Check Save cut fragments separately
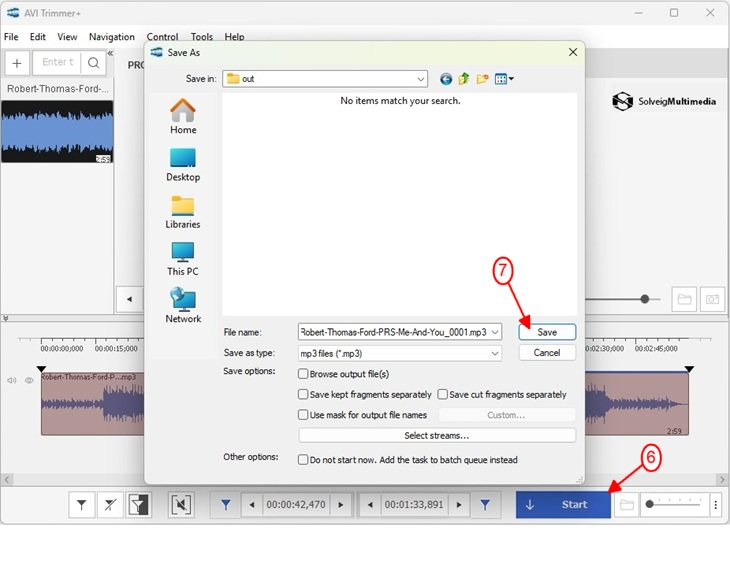 [x=442, y=394]
